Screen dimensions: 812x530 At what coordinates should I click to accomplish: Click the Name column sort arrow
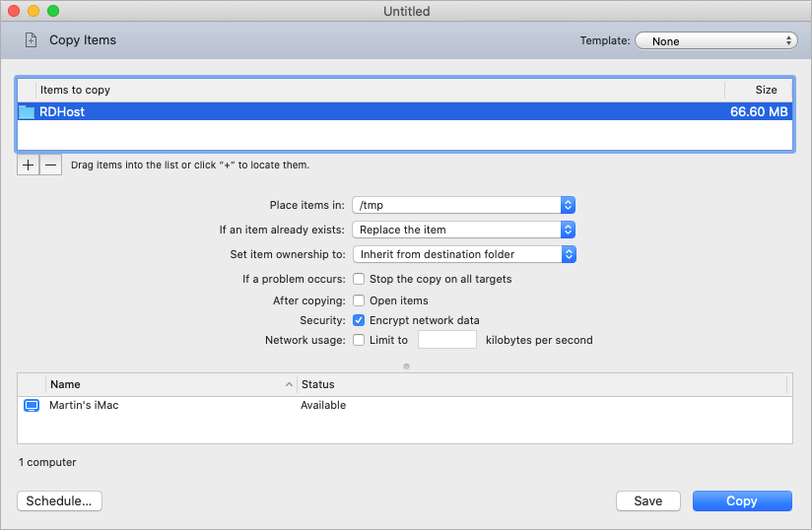[x=289, y=384]
